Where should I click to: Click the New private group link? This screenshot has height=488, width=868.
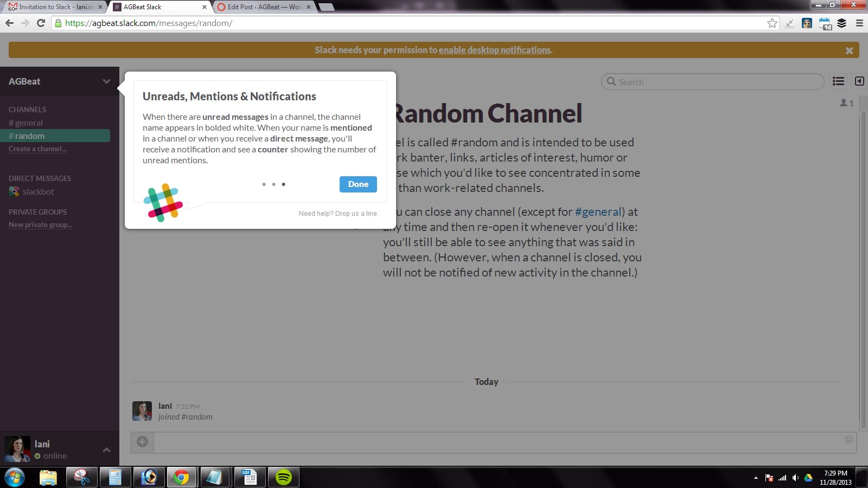40,225
